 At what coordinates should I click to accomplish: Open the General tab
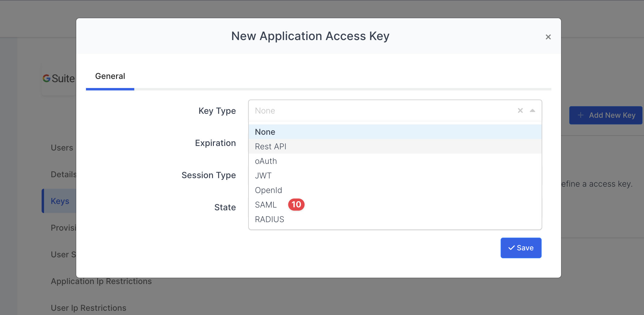(x=110, y=76)
